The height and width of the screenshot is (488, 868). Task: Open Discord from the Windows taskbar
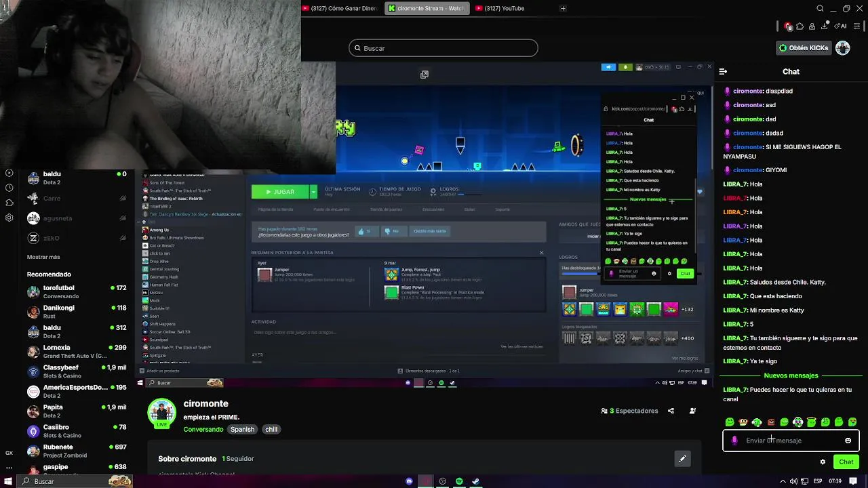[409, 481]
